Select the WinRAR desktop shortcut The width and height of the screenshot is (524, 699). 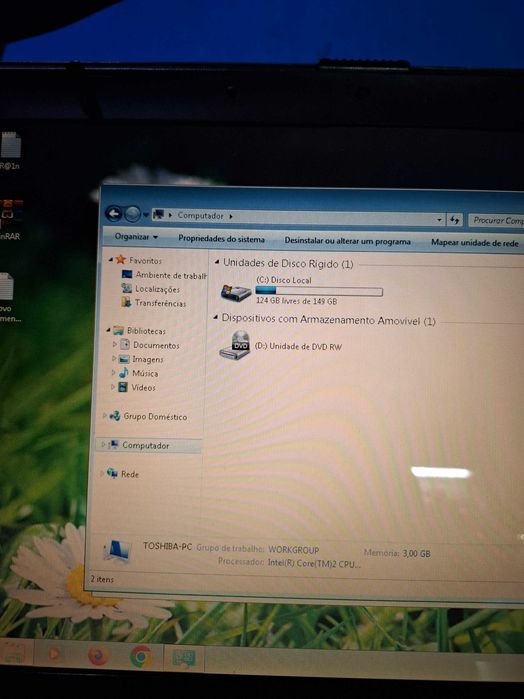[11, 220]
